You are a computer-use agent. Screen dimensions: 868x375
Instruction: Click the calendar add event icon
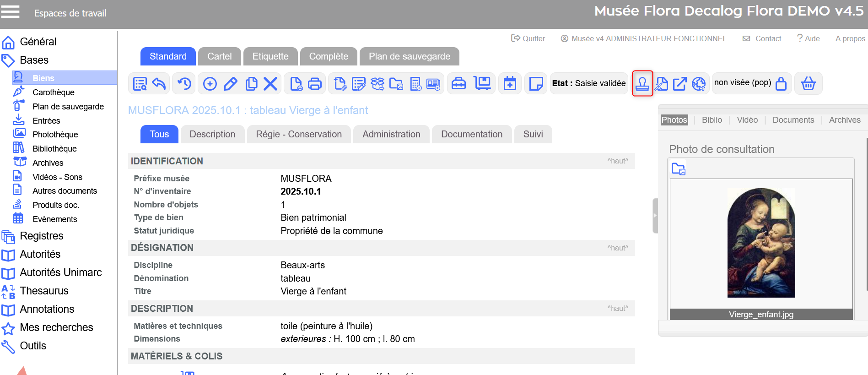point(510,84)
